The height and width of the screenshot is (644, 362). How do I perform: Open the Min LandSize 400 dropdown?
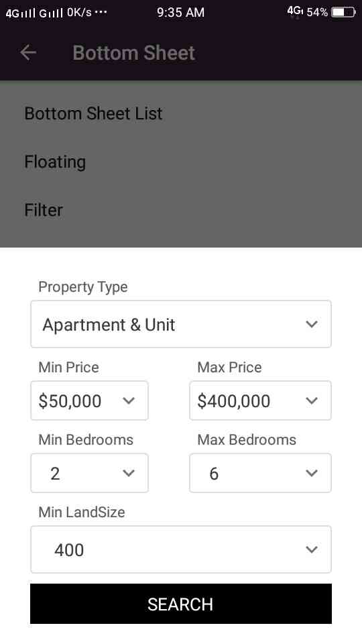181,549
